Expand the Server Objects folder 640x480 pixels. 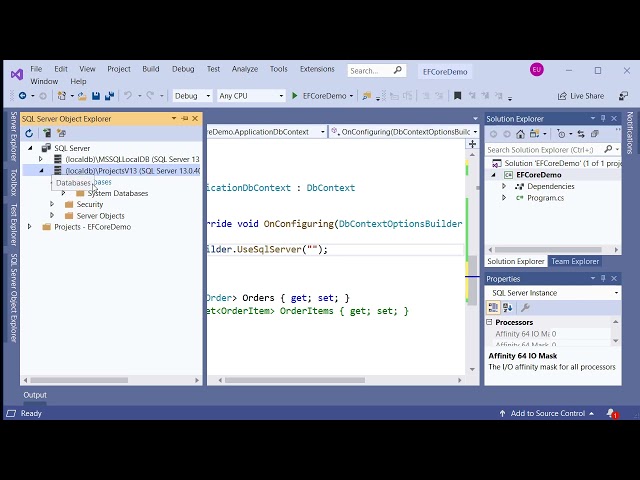pyautogui.click(x=52, y=215)
